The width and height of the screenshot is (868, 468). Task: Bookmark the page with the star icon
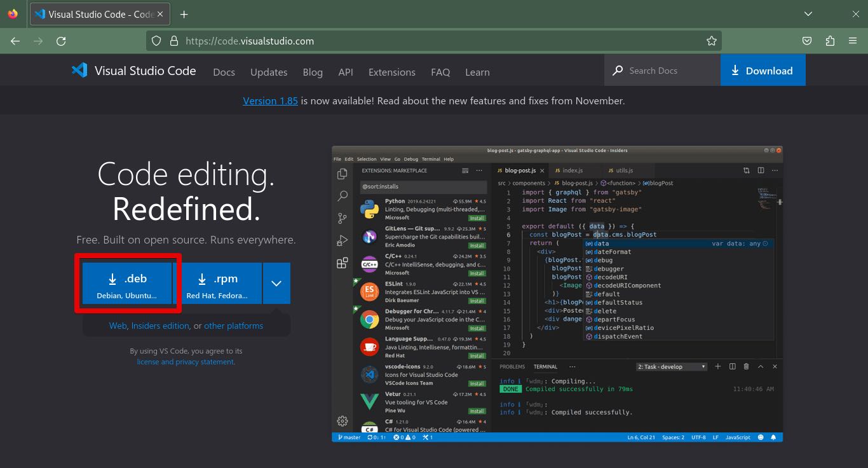711,40
